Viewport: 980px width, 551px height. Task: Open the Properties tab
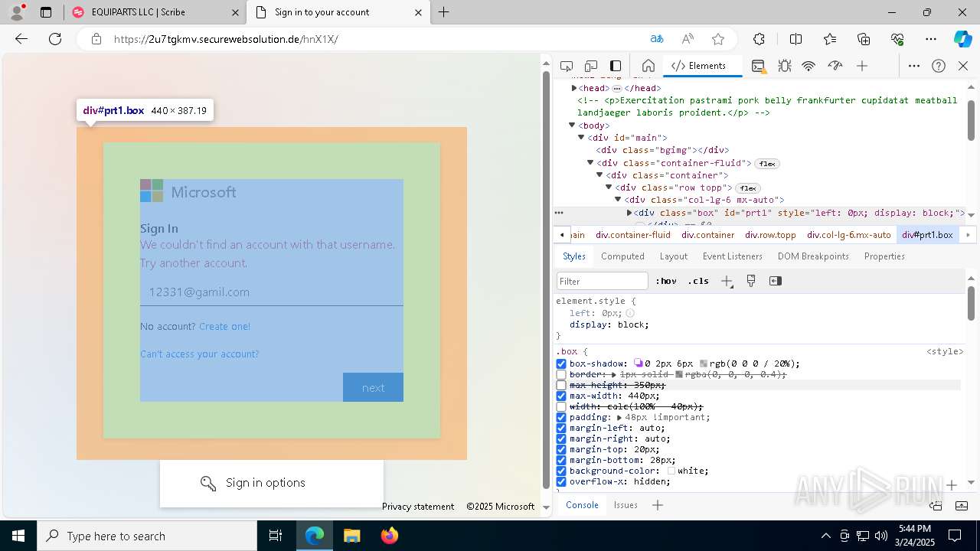pyautogui.click(x=884, y=256)
